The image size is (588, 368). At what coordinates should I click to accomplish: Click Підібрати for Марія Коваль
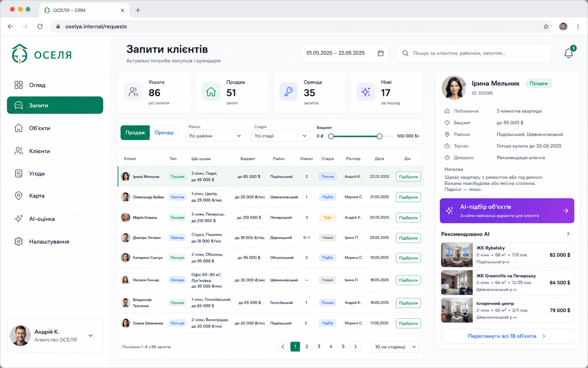pos(408,217)
